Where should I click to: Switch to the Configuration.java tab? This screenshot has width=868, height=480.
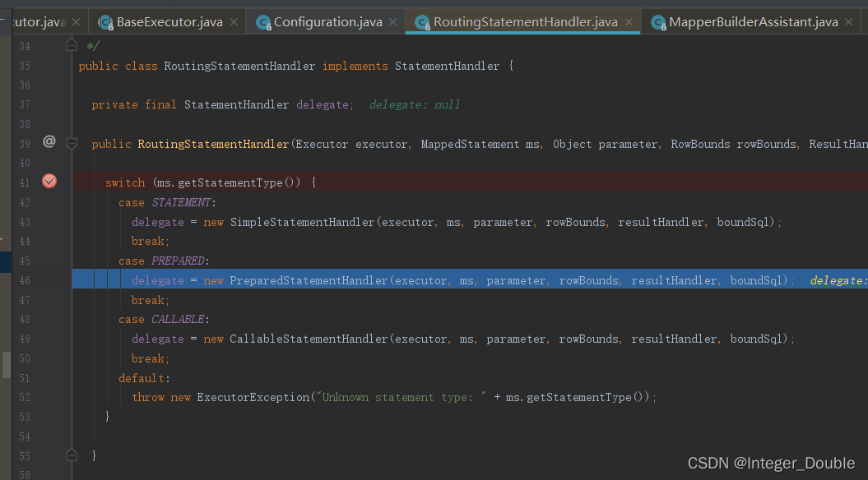click(326, 23)
